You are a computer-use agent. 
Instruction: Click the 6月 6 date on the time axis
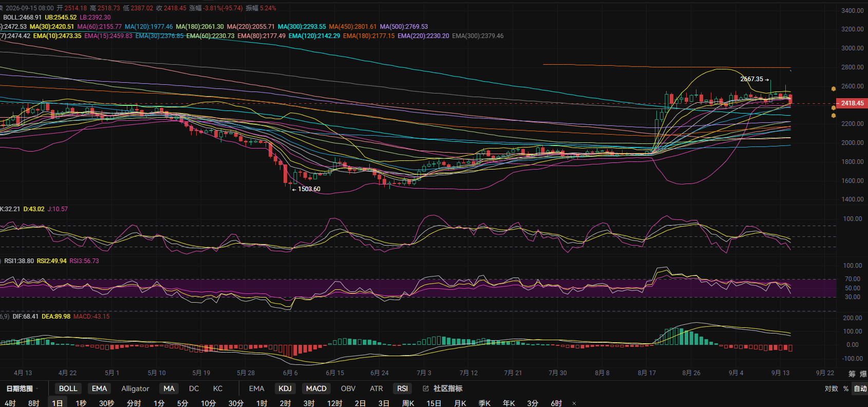(x=290, y=373)
